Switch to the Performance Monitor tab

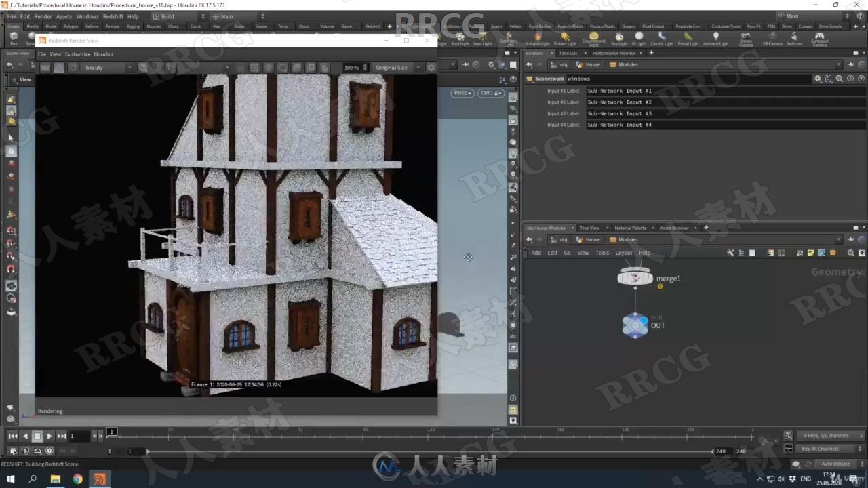614,53
